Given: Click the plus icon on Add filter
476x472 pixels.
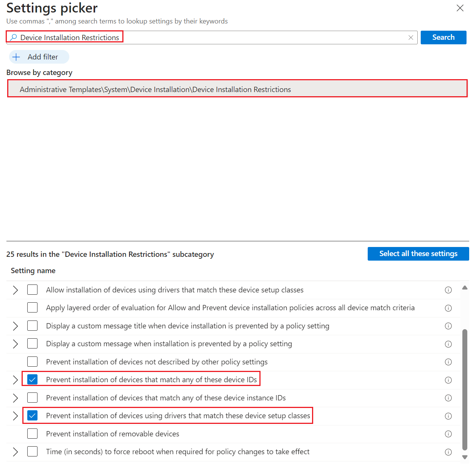Looking at the screenshot, I should click(16, 57).
